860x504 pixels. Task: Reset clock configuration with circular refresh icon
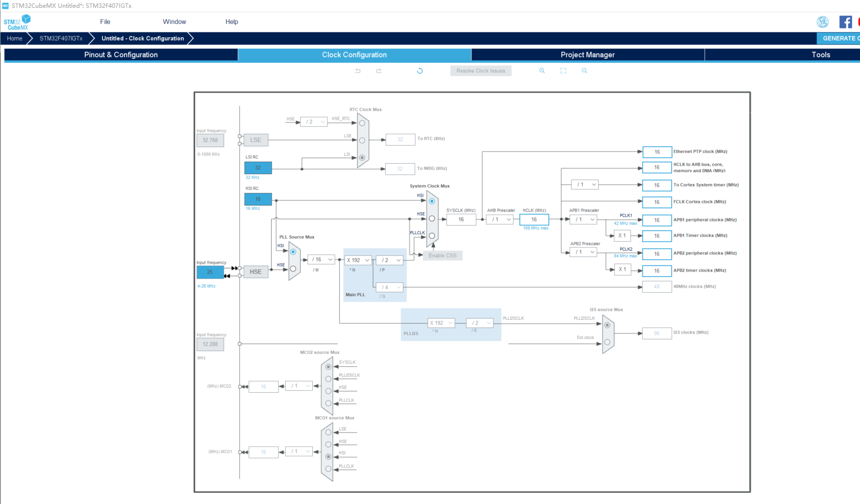(420, 71)
